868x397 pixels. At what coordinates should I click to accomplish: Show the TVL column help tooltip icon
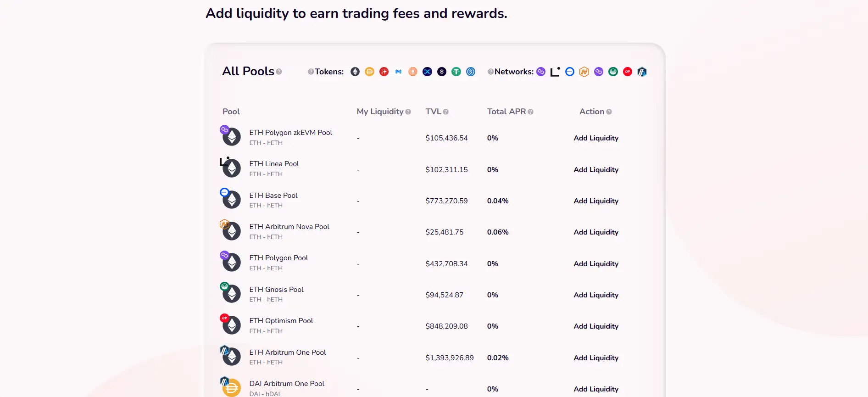[446, 112]
